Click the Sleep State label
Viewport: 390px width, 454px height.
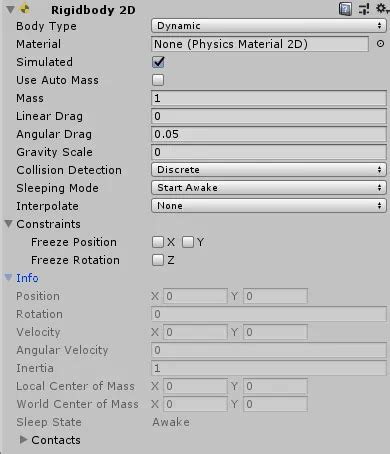(x=49, y=422)
